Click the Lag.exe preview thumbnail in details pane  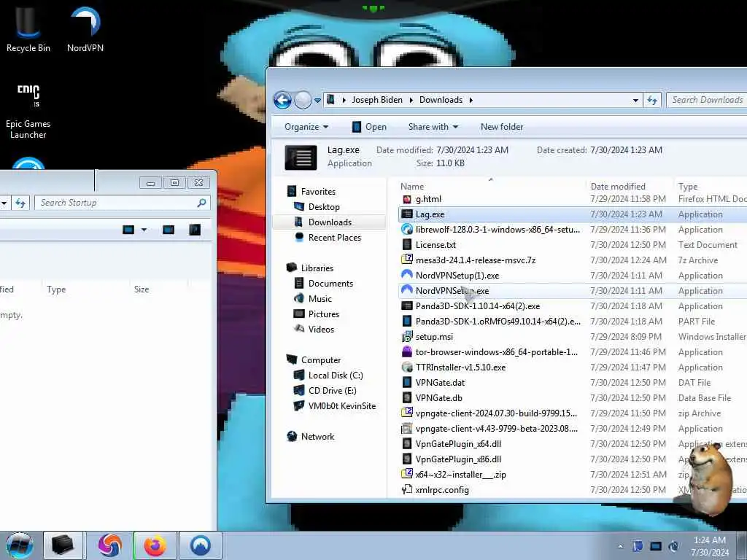(301, 157)
